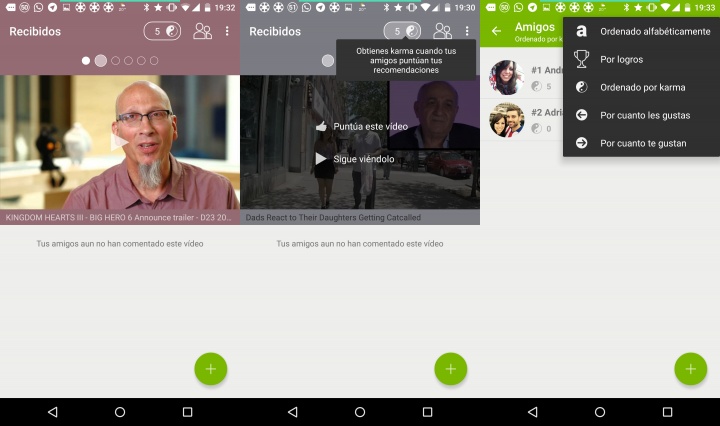Choose Por logros sort option

pos(641,60)
